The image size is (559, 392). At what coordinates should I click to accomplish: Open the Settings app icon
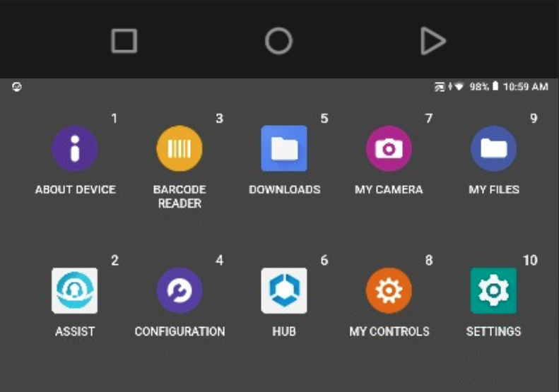tap(493, 290)
